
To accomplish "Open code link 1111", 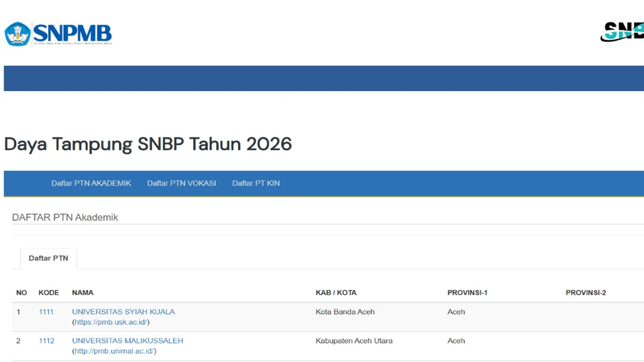I will pos(46,312).
